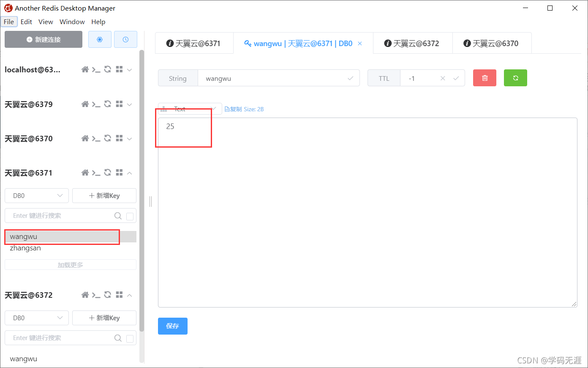The image size is (588, 368).
Task: Refresh the localhost connection
Action: coord(108,69)
